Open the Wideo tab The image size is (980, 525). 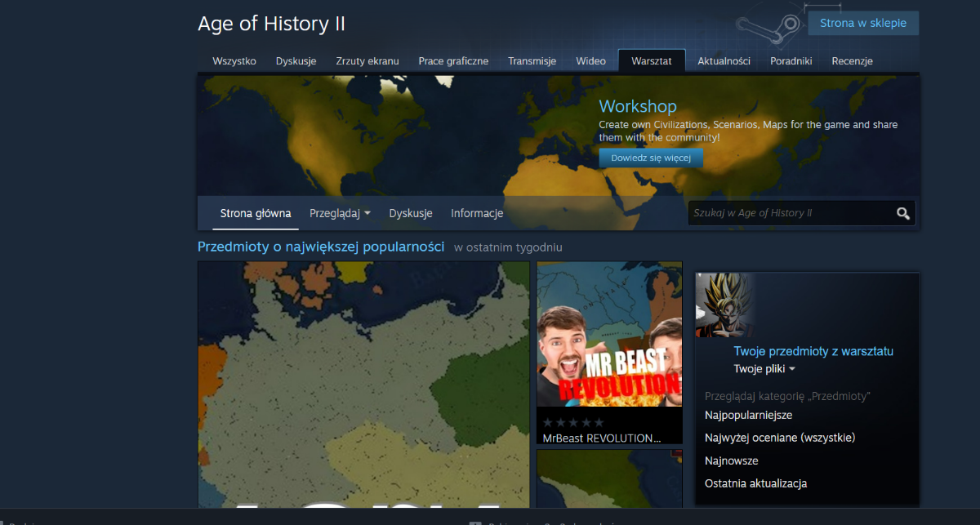[x=590, y=61]
